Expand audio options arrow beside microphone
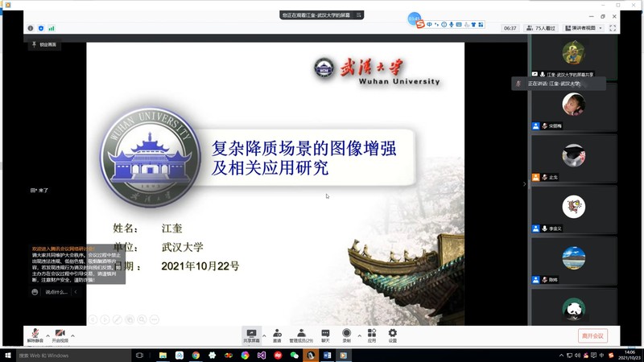The width and height of the screenshot is (644, 362). click(47, 335)
